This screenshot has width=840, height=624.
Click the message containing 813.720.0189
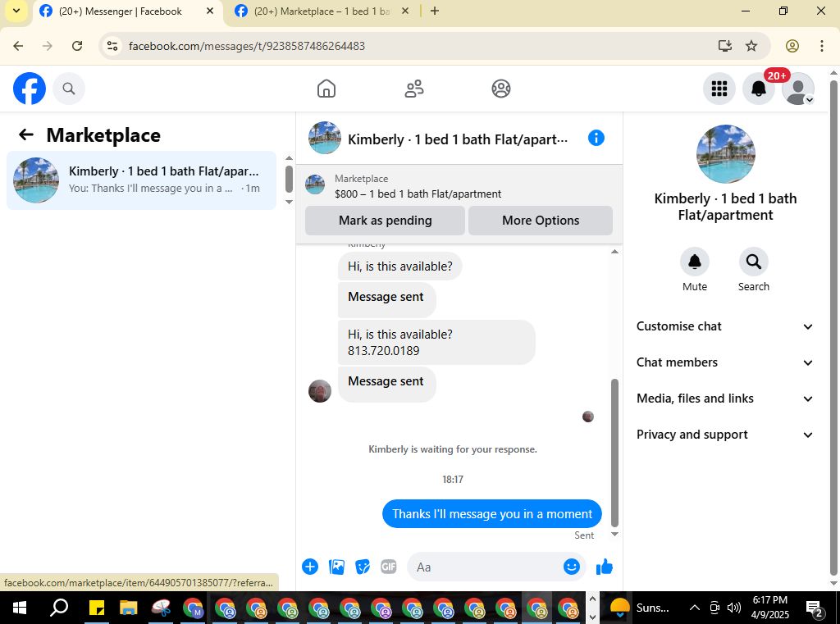click(436, 342)
